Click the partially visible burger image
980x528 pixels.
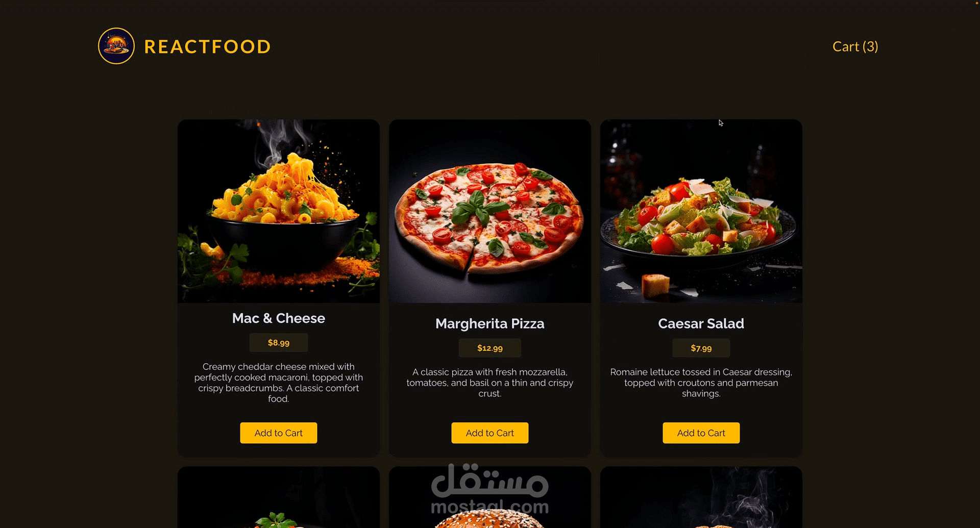490,497
